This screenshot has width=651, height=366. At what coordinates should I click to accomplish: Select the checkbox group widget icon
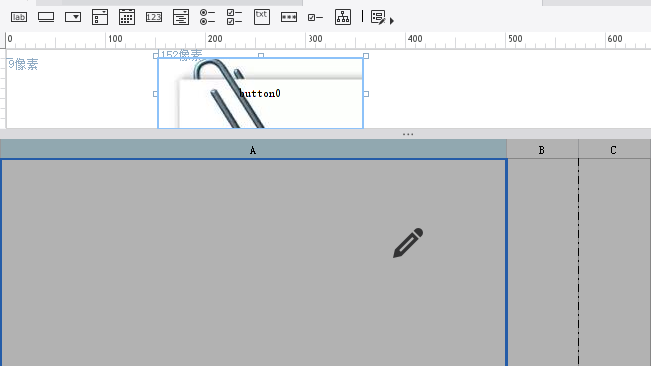[x=234, y=17]
